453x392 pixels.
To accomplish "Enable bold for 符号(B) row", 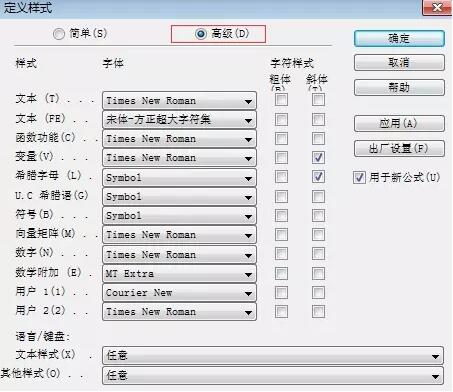I will [x=281, y=216].
